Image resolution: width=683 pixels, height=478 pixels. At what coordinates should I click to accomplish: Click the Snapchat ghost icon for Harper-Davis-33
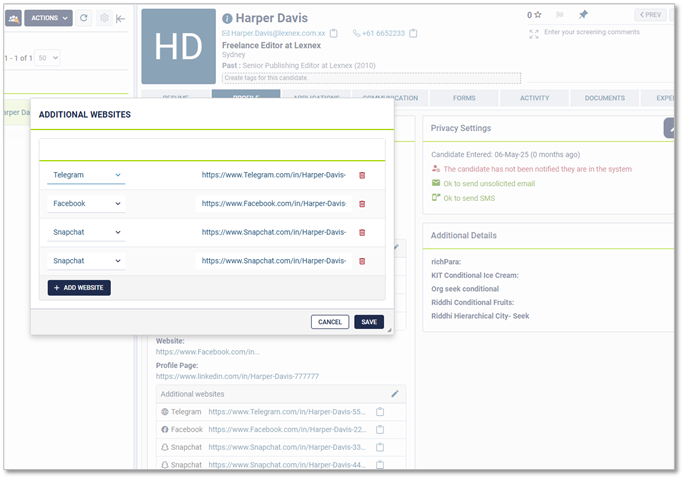pos(165,447)
